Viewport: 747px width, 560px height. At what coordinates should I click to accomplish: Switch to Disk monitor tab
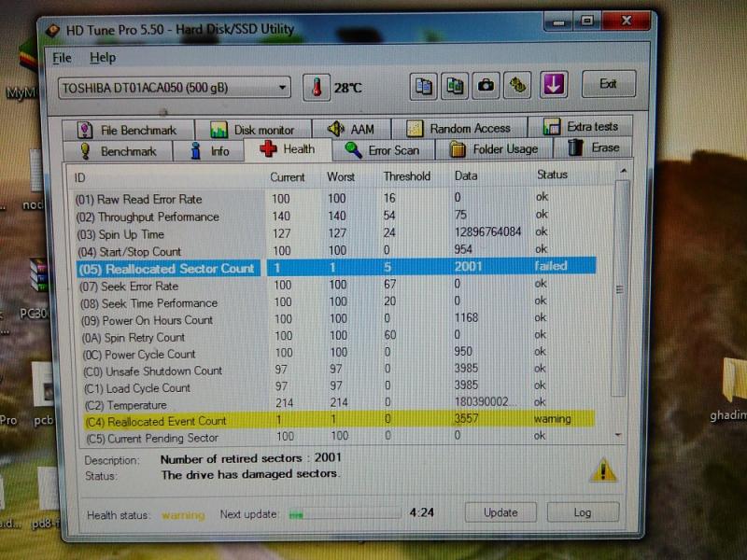pos(253,130)
